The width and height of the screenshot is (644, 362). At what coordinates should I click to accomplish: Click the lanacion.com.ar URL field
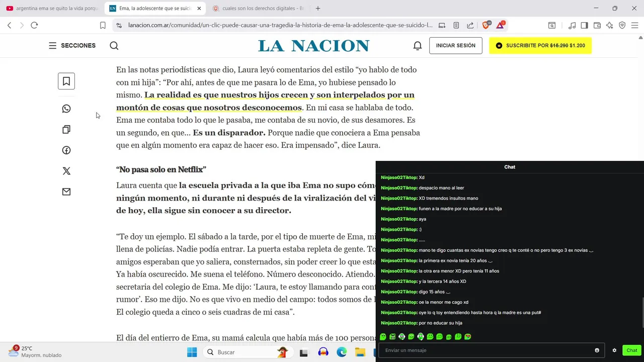280,25
